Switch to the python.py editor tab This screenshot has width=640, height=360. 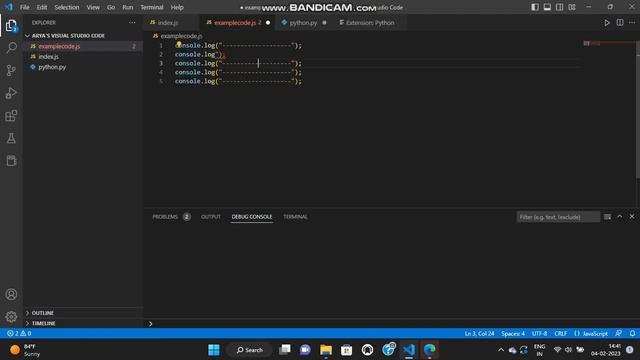coord(303,23)
